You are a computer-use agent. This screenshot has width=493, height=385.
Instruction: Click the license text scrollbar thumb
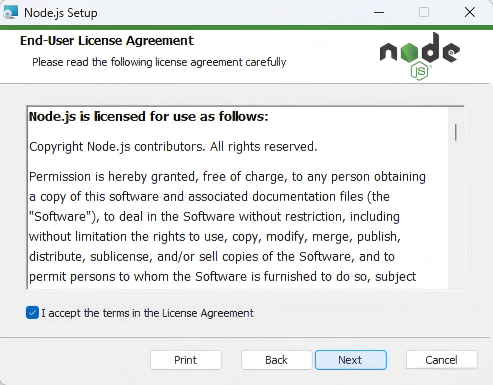[456, 132]
